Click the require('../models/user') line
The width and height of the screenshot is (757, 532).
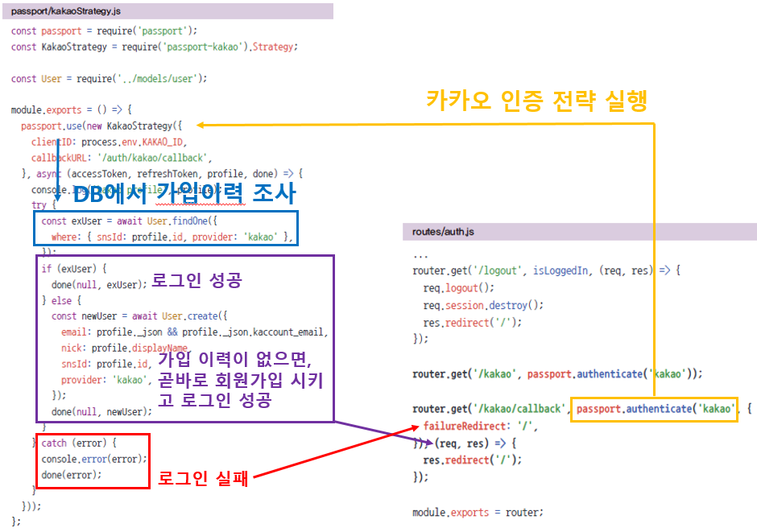pos(109,79)
